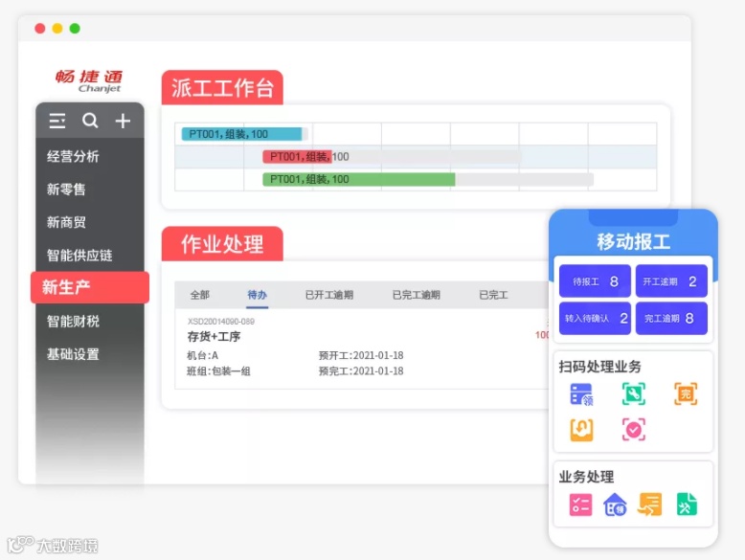Open the sidebar search icon
Image resolution: width=745 pixels, height=560 pixels.
click(90, 121)
